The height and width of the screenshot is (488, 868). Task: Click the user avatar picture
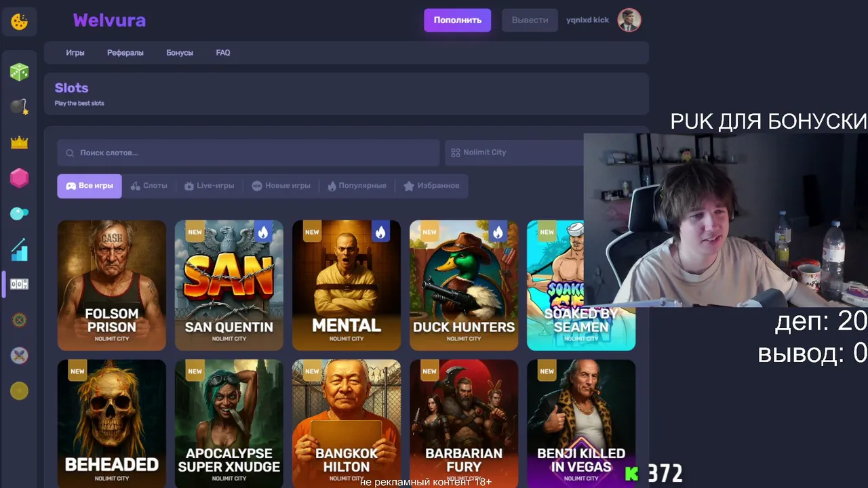point(629,20)
